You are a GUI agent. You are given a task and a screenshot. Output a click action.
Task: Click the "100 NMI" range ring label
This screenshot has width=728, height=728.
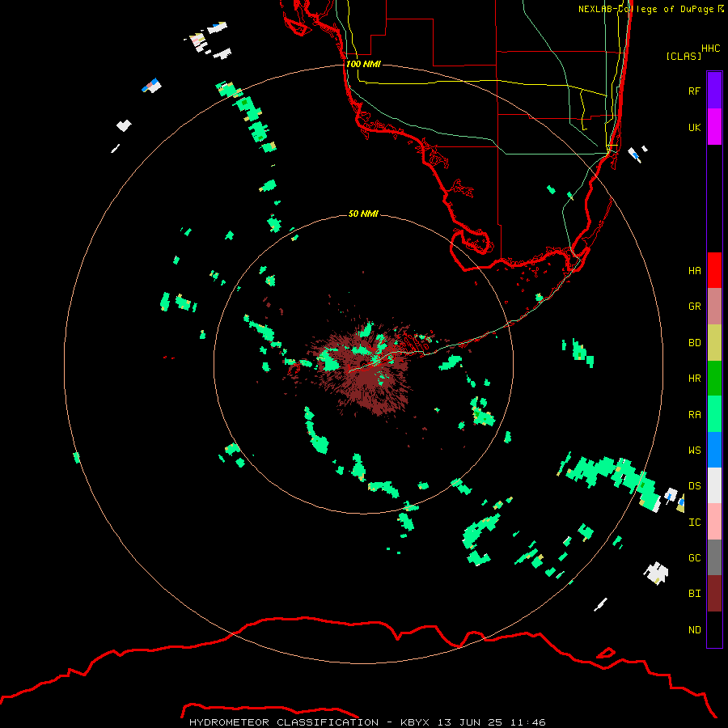(x=363, y=64)
